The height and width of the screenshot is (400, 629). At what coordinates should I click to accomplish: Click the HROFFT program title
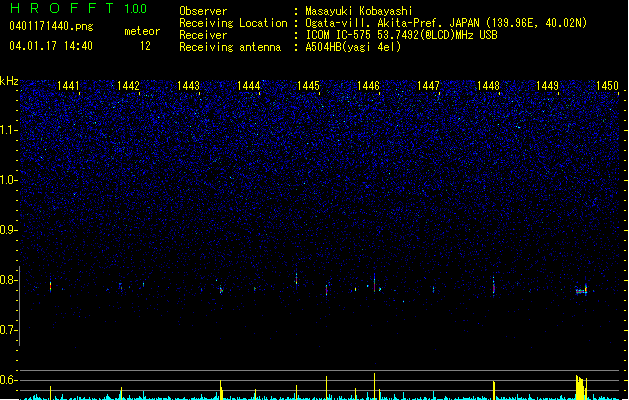[62, 8]
